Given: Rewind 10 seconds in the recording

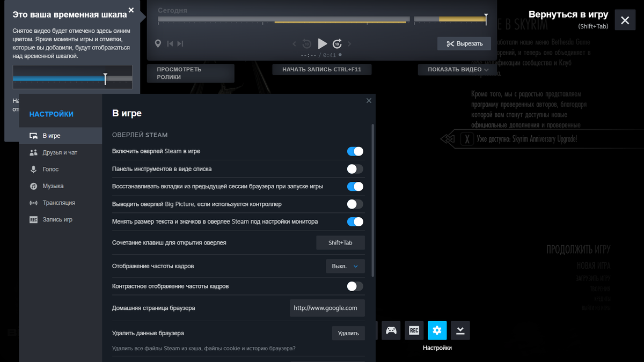Looking at the screenshot, I should [x=307, y=44].
